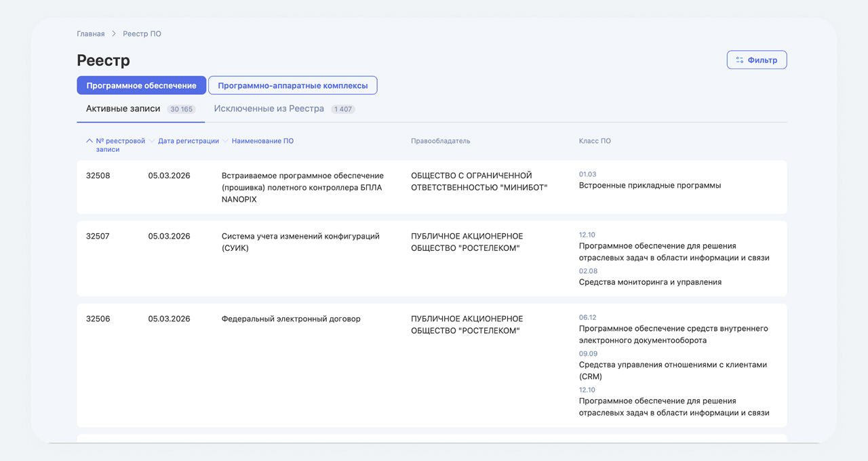The width and height of the screenshot is (868, 461).
Task: Click ПАО "РОСТЕЛЕКОМ" in row 32506
Action: coord(467,325)
